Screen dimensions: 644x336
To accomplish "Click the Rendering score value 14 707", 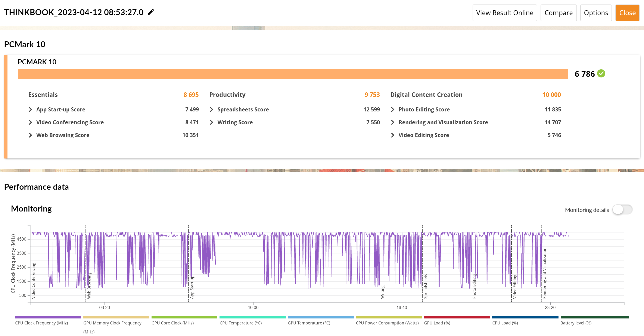I will coord(553,122).
